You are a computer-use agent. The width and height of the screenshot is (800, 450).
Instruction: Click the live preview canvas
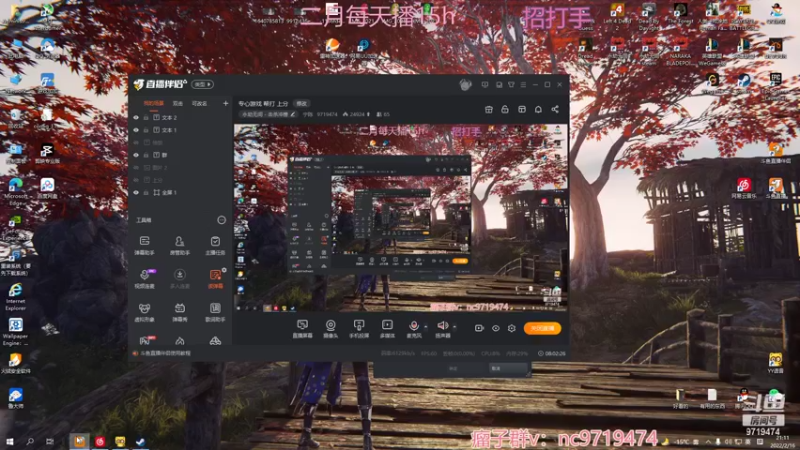[401, 218]
